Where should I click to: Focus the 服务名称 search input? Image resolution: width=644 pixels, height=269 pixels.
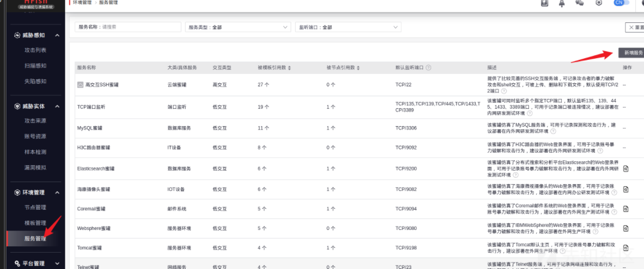128,27
